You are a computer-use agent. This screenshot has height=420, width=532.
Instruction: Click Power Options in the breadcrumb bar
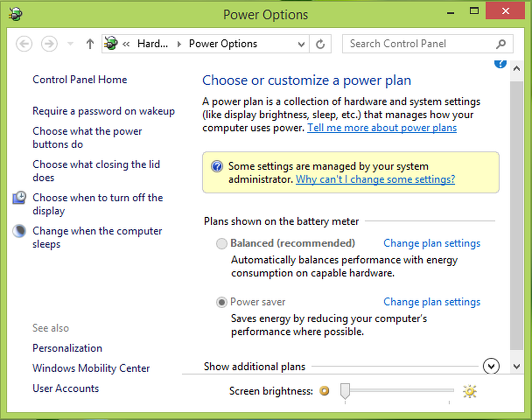click(x=223, y=44)
